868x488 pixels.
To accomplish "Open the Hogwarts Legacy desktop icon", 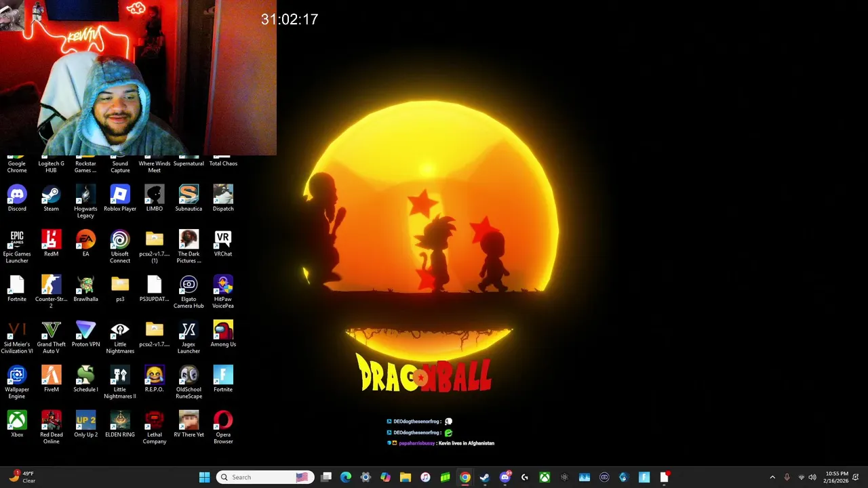I will coord(85,202).
